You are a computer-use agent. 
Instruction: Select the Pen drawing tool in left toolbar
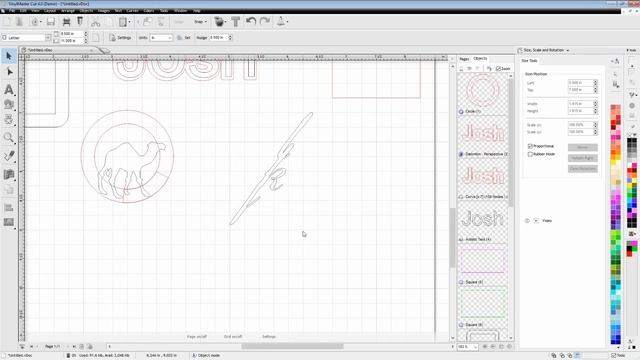tap(9, 156)
